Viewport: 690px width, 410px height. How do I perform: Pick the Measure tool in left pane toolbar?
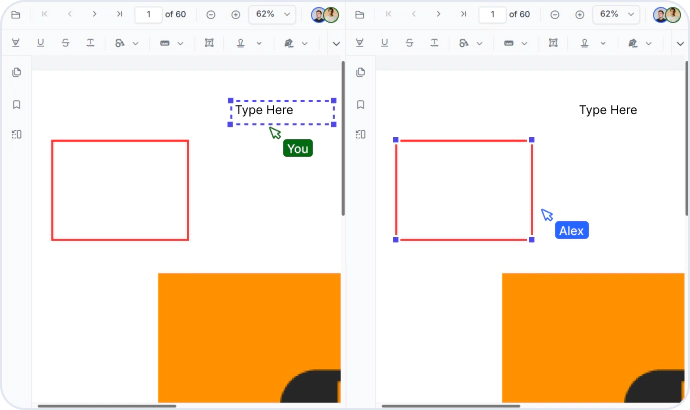[165, 43]
